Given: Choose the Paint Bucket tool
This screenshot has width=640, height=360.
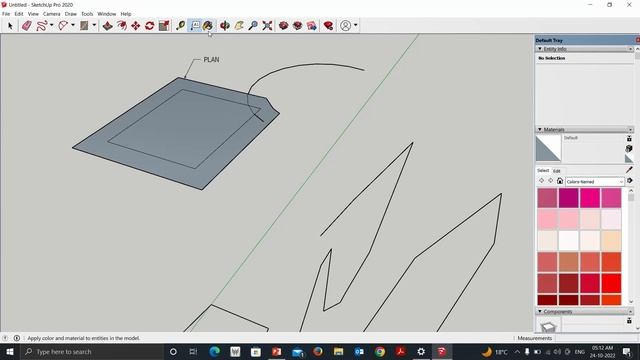Looking at the screenshot, I should click(208, 26).
